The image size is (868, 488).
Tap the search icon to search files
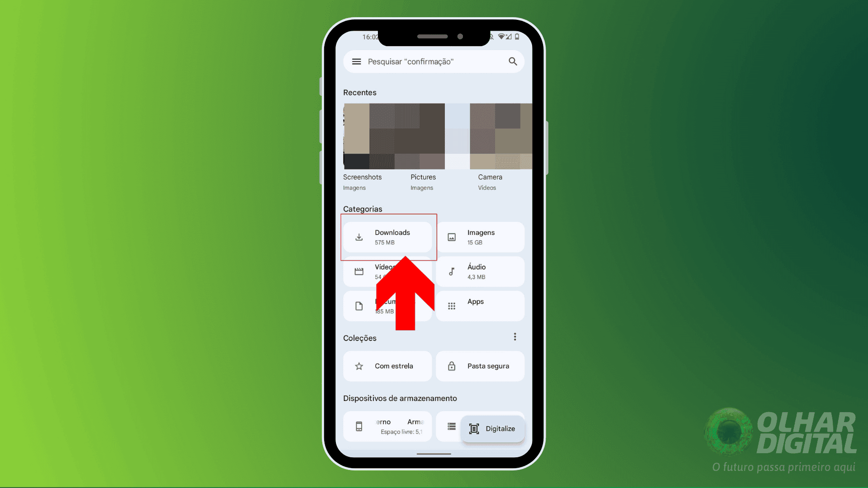512,61
